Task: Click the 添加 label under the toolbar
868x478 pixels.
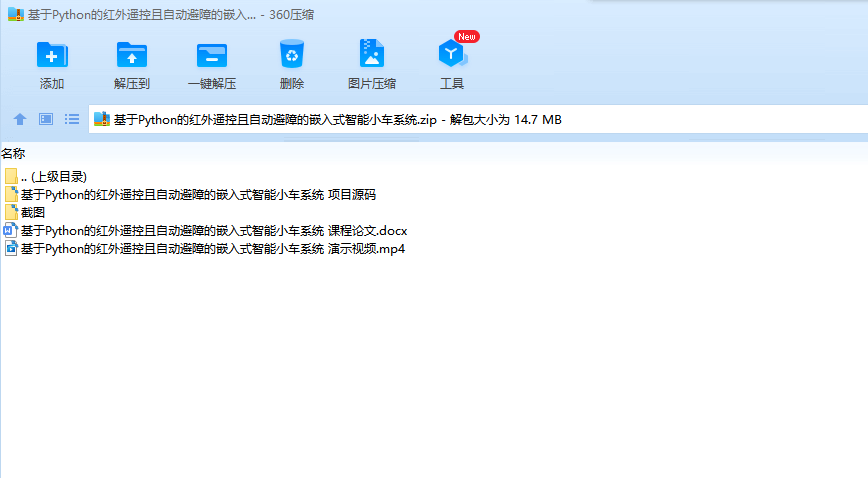Action: (x=52, y=84)
